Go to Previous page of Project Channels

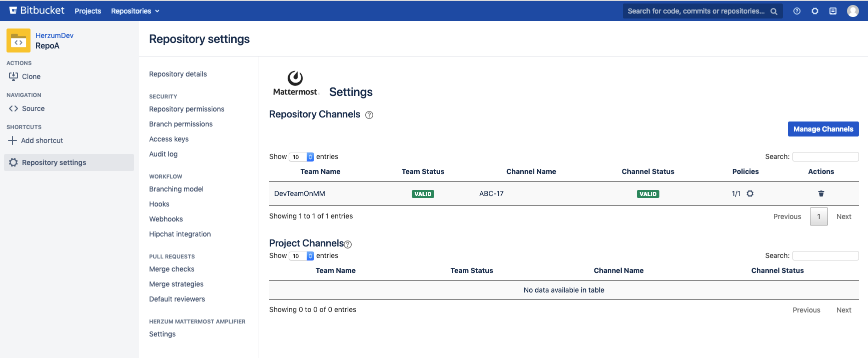point(806,310)
